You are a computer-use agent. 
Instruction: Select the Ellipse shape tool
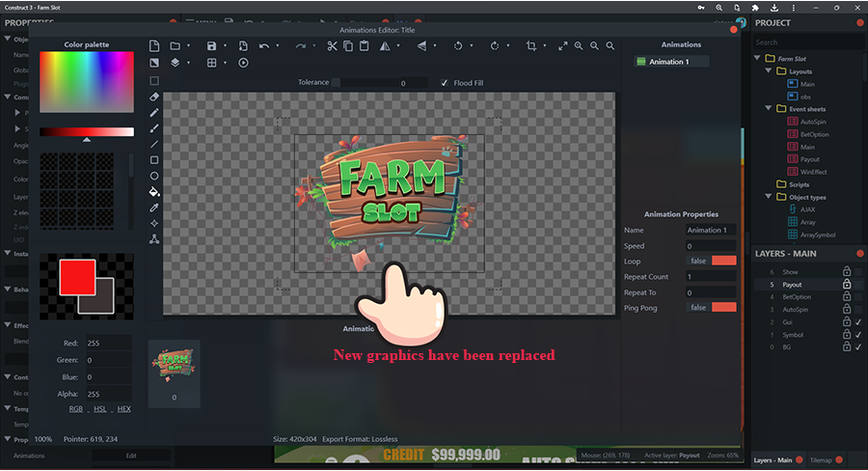pyautogui.click(x=154, y=176)
